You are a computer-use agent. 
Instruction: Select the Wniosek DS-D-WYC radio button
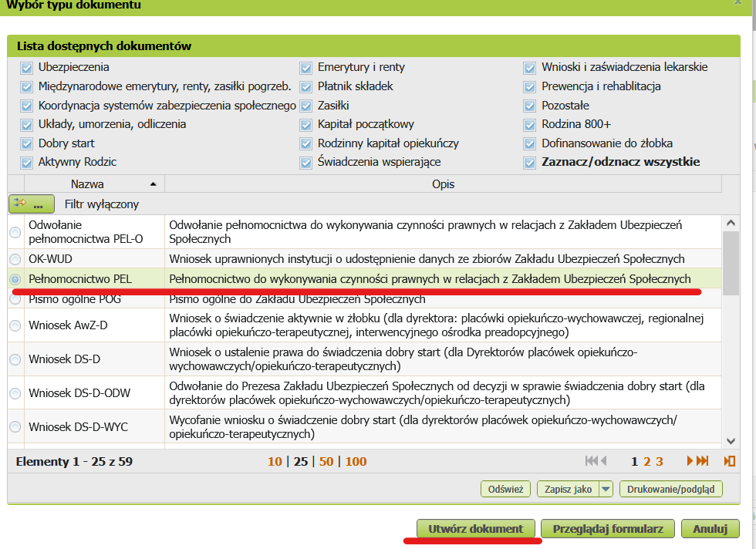click(15, 427)
